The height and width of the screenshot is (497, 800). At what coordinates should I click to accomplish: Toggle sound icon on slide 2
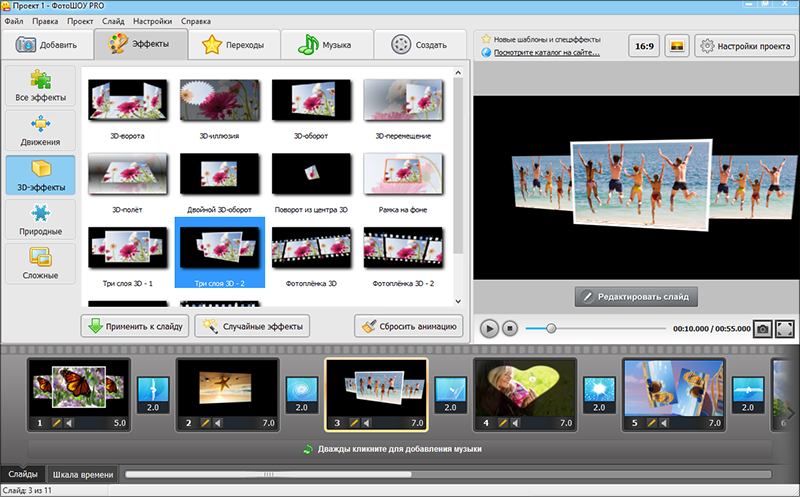pos(218,423)
